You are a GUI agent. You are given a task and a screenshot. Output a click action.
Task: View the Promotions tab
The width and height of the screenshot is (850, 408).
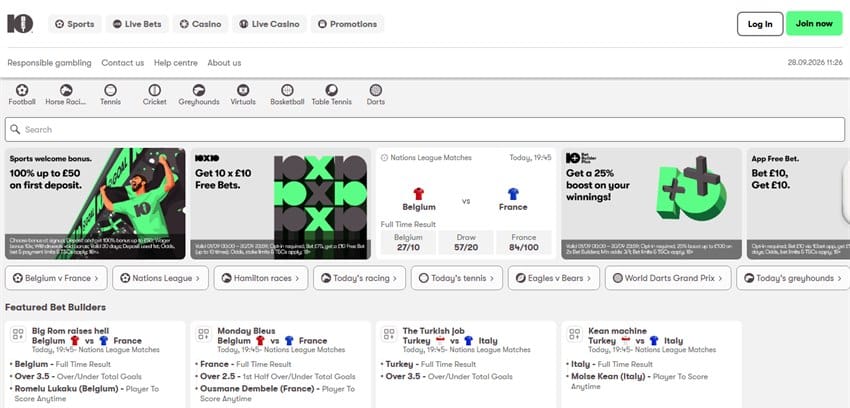point(347,24)
